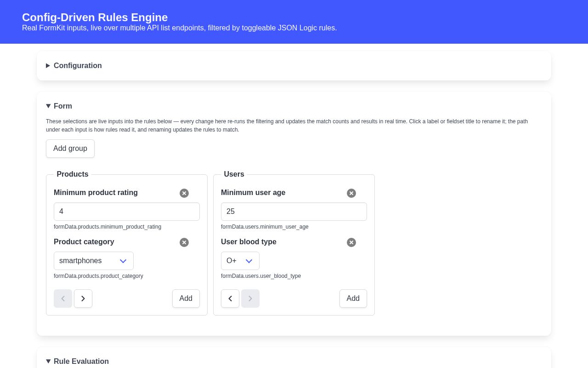This screenshot has height=368, width=588.
Task: Remove the User blood type field
Action: [351, 242]
